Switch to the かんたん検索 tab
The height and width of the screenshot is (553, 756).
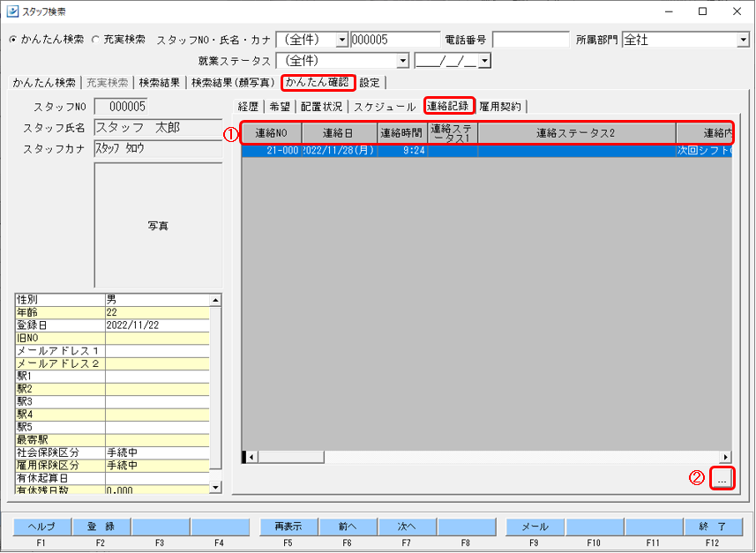click(x=44, y=82)
